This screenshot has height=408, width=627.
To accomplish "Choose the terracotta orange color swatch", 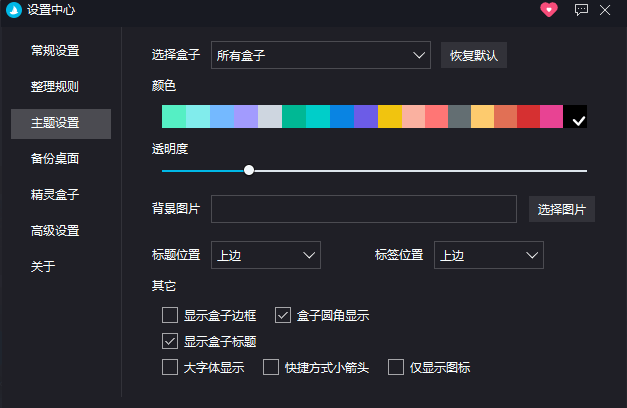I will tap(505, 116).
